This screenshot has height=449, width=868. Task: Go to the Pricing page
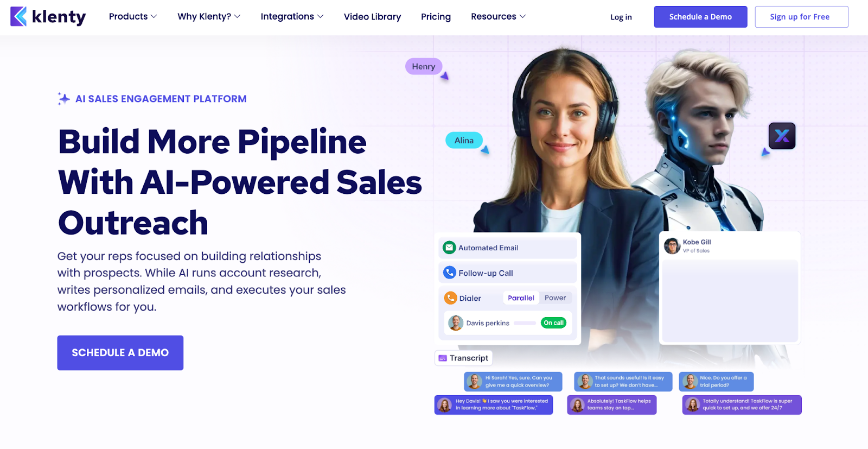436,17
